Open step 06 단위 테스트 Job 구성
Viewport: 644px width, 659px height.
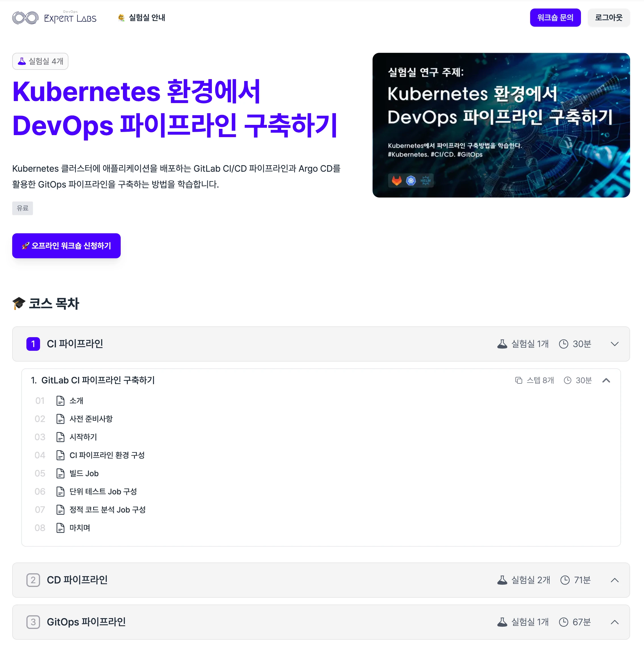click(103, 492)
